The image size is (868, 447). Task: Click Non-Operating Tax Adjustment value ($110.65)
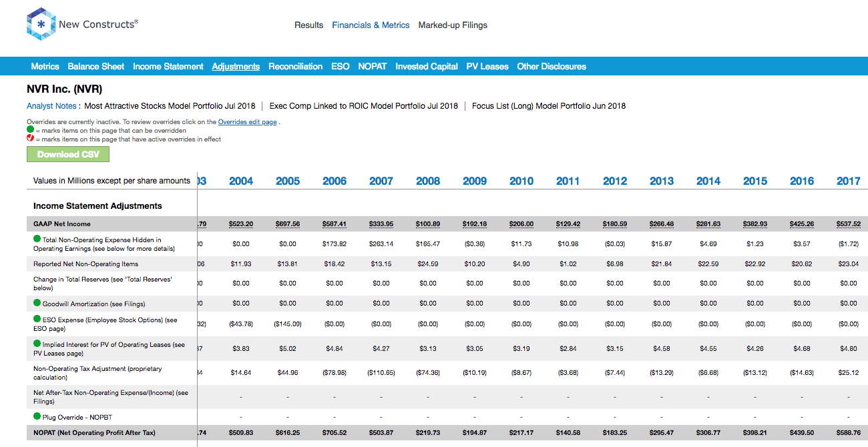click(381, 373)
